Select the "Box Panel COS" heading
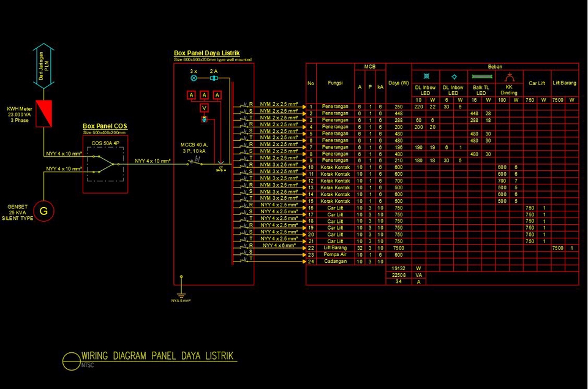The height and width of the screenshot is (389, 588). click(105, 126)
